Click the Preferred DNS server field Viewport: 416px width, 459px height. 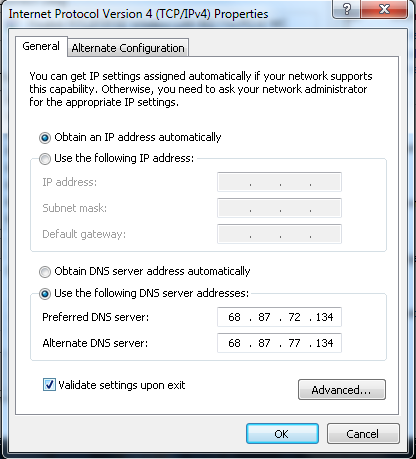pos(279,317)
